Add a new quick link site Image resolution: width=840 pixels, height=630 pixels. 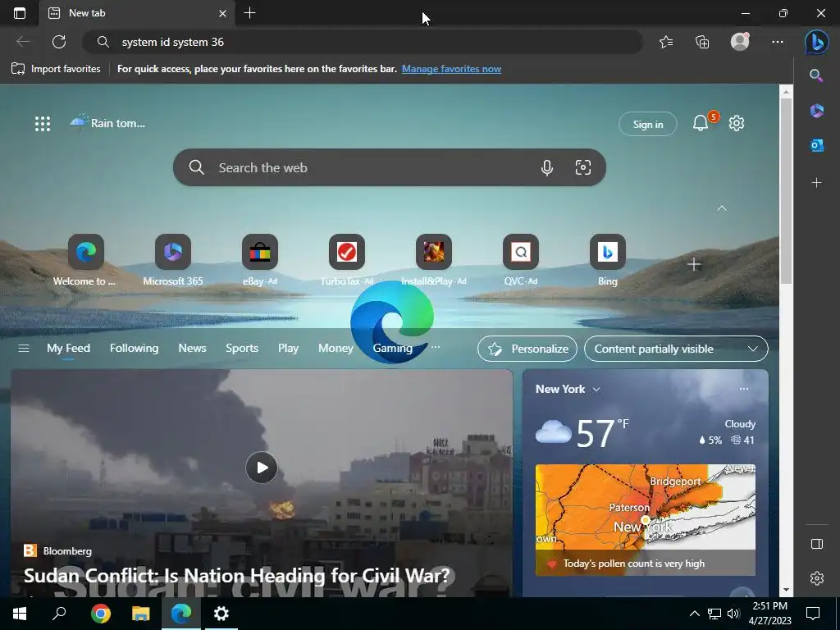coord(694,264)
